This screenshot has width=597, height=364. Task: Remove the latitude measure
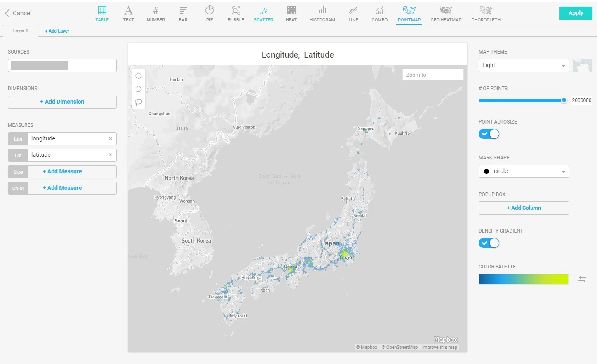(110, 155)
